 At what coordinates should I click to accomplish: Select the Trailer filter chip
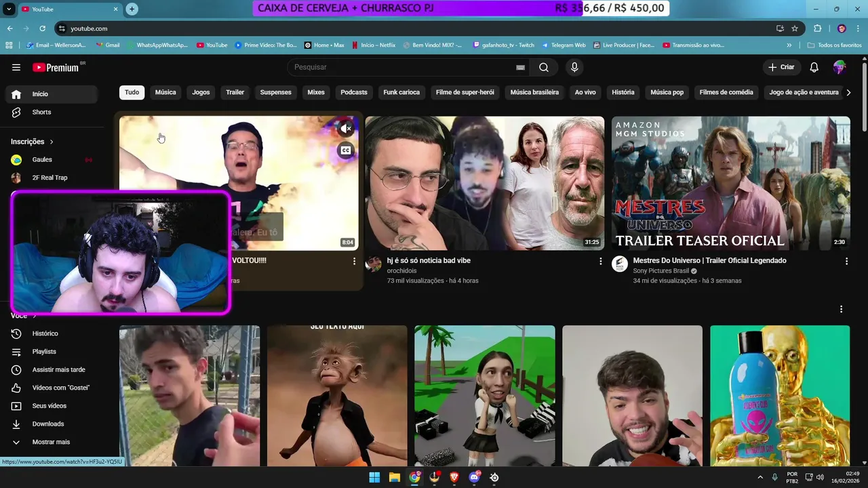coord(235,92)
